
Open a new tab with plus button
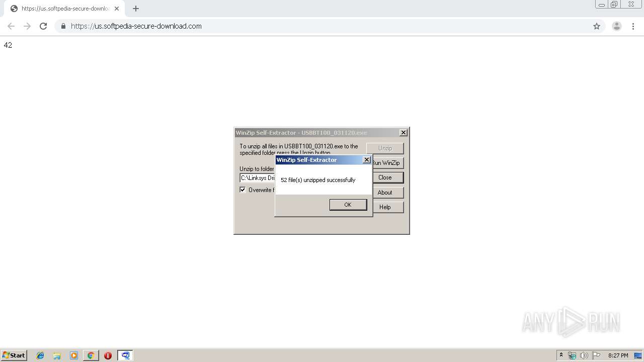[x=136, y=9]
